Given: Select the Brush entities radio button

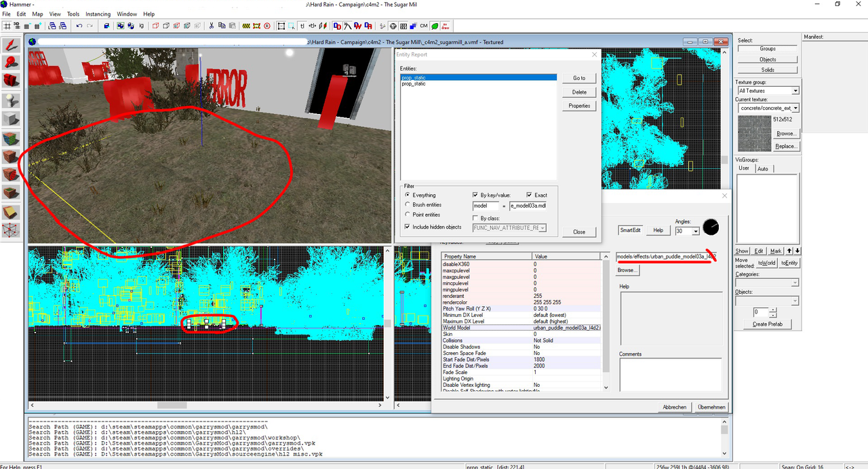Looking at the screenshot, I should pos(408,204).
